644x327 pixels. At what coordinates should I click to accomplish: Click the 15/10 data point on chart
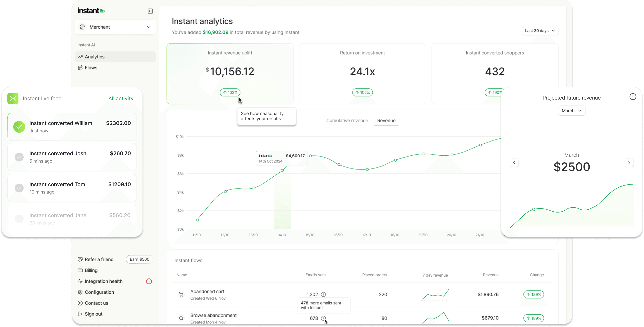pos(310,156)
